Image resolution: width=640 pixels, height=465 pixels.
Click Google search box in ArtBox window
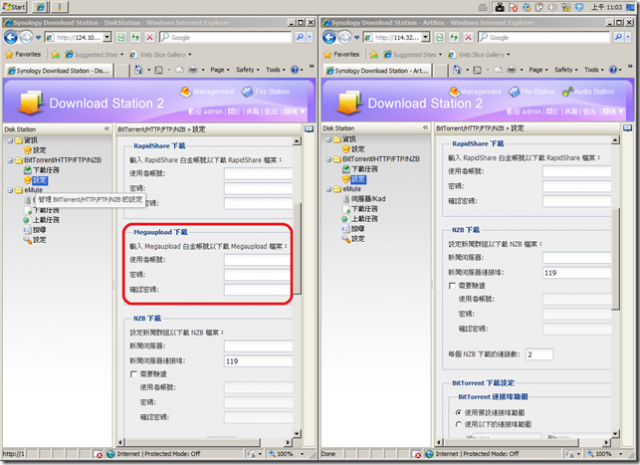(x=544, y=38)
